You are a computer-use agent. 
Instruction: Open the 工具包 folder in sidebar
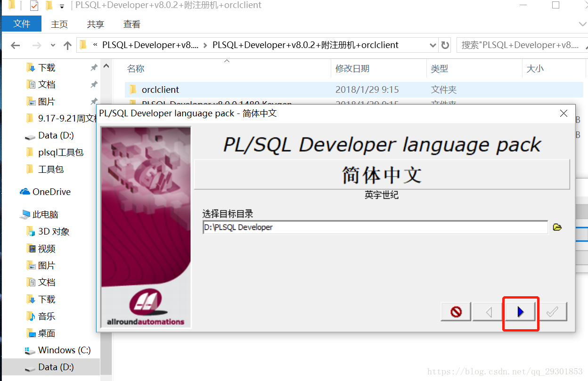click(x=51, y=170)
